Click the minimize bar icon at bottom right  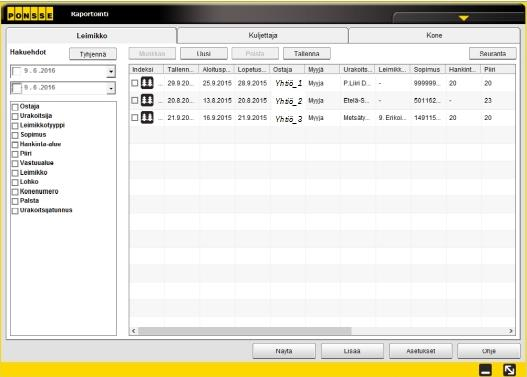coord(485,370)
